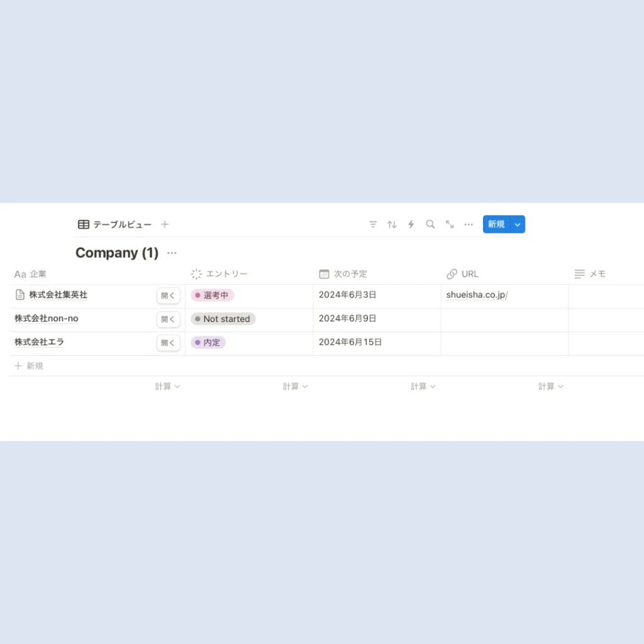Click company name 株式会社non-no

pos(47,318)
